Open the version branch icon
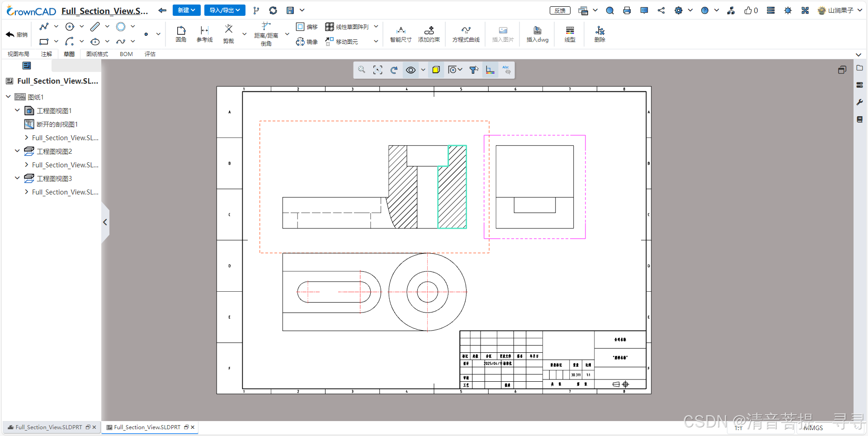Screen dimensions: 868x436 [x=256, y=10]
